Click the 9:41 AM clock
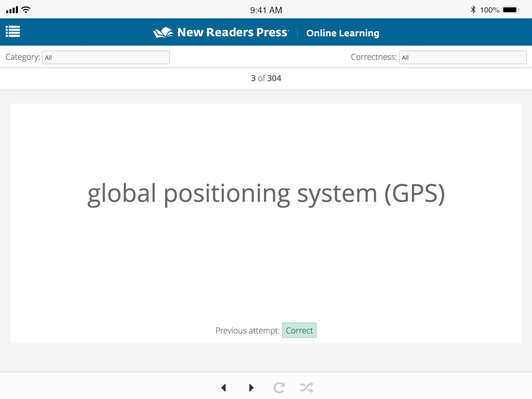The height and width of the screenshot is (399, 532). [266, 10]
